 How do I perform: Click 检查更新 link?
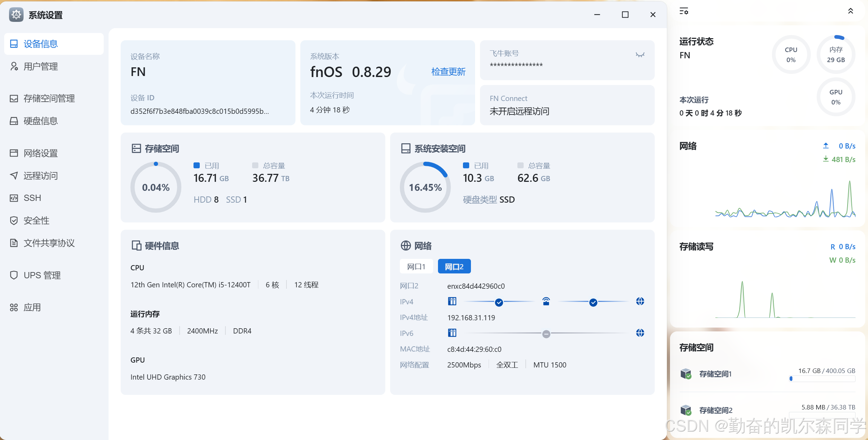pos(448,72)
